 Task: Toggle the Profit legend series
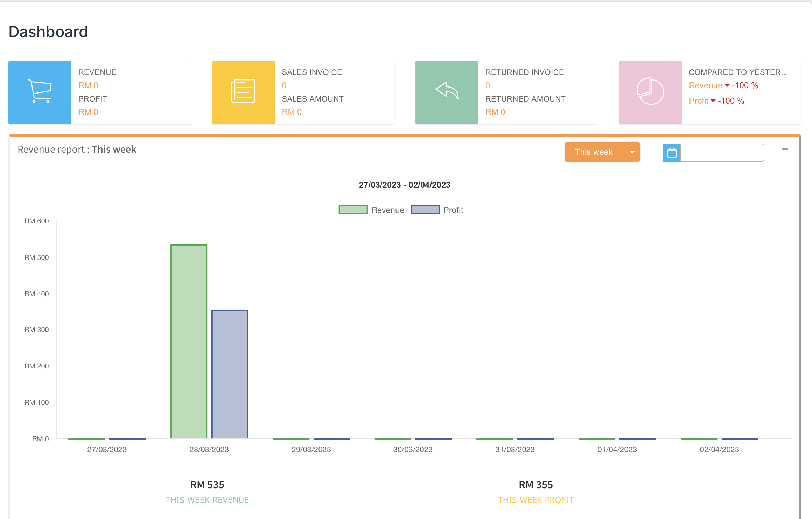pyautogui.click(x=453, y=210)
